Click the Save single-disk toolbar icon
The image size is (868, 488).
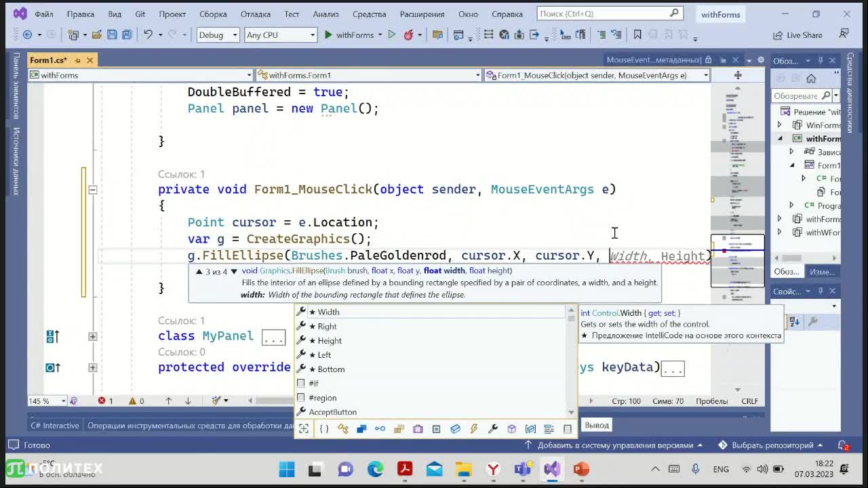point(112,35)
